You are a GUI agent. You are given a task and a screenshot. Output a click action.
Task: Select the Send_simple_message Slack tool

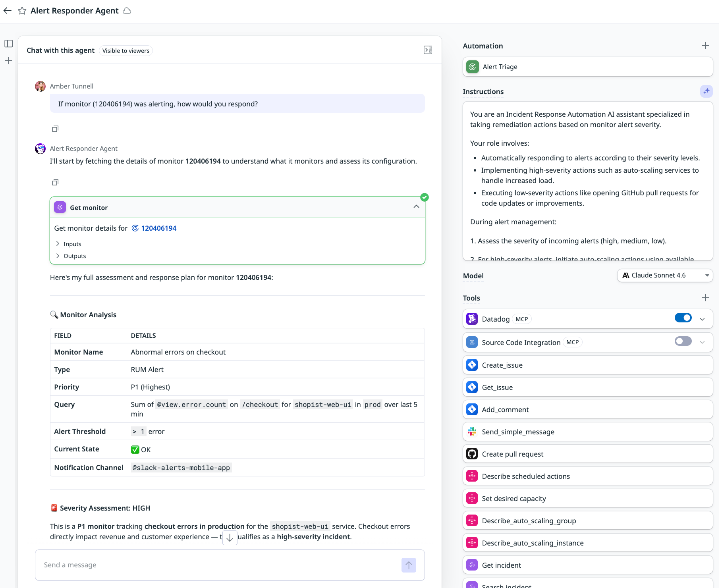coord(587,432)
